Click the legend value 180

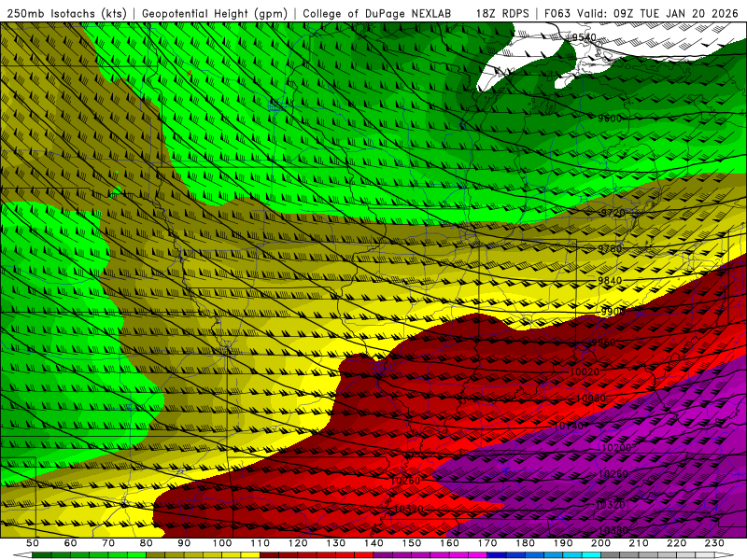coord(525,543)
